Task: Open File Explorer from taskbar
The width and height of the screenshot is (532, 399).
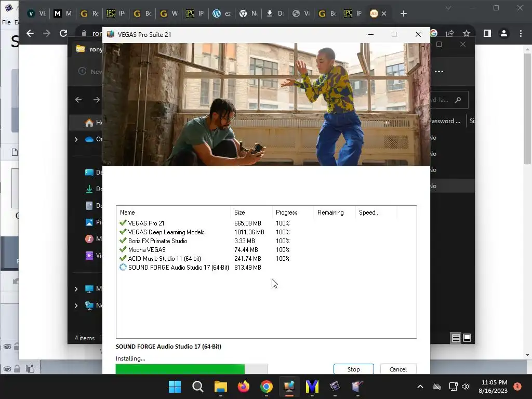Action: [220, 387]
